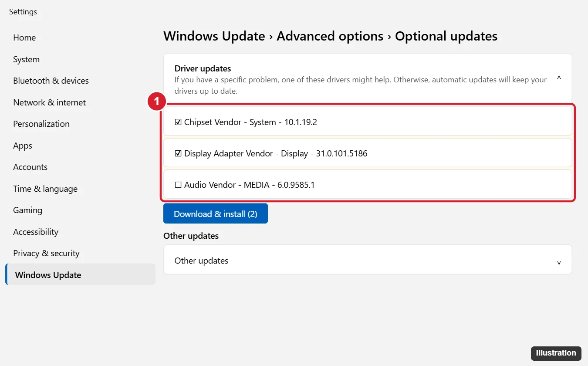
Task: Select the Chipset Vendor 10.1.19.2 driver text
Action: coord(250,122)
